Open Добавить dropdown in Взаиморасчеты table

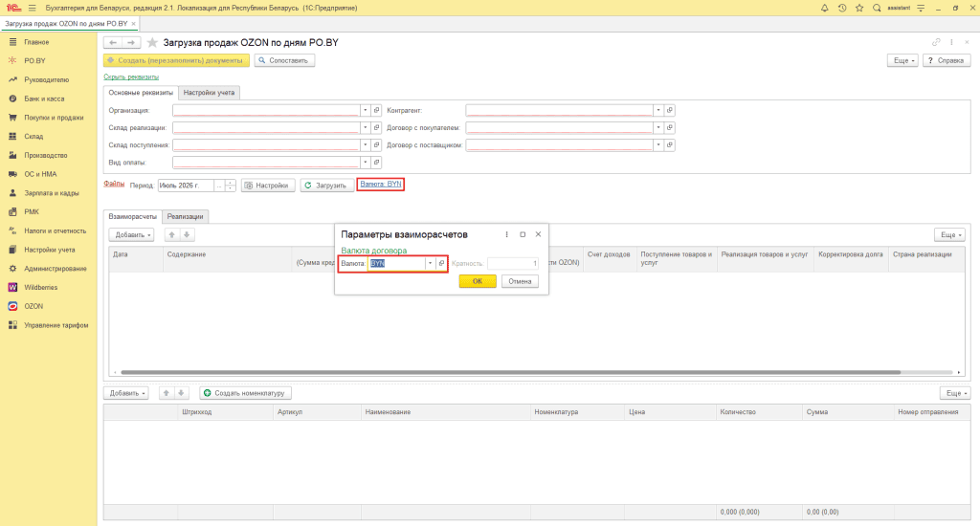click(132, 235)
